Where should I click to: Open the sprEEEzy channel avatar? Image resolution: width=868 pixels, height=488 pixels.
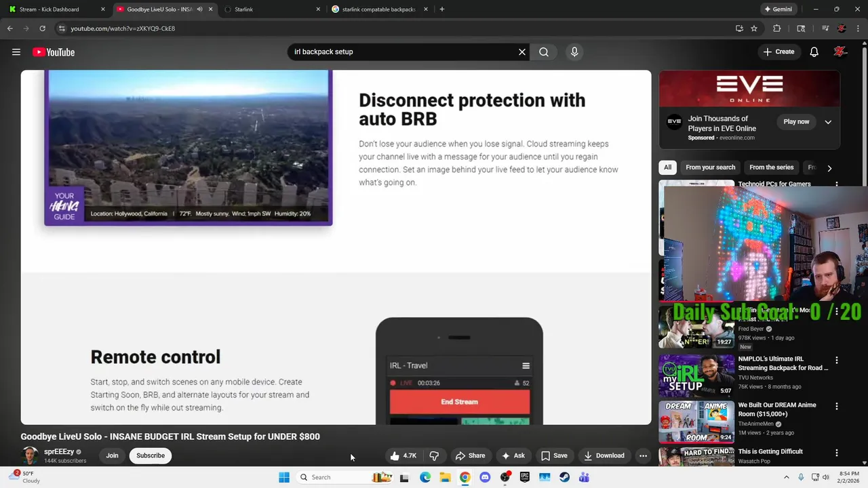point(30,455)
